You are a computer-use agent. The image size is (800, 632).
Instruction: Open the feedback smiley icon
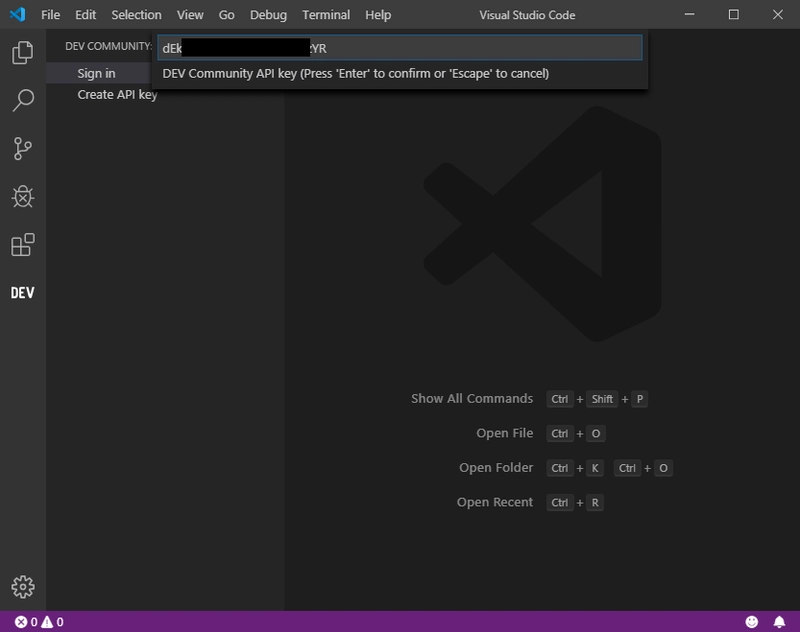(x=752, y=622)
